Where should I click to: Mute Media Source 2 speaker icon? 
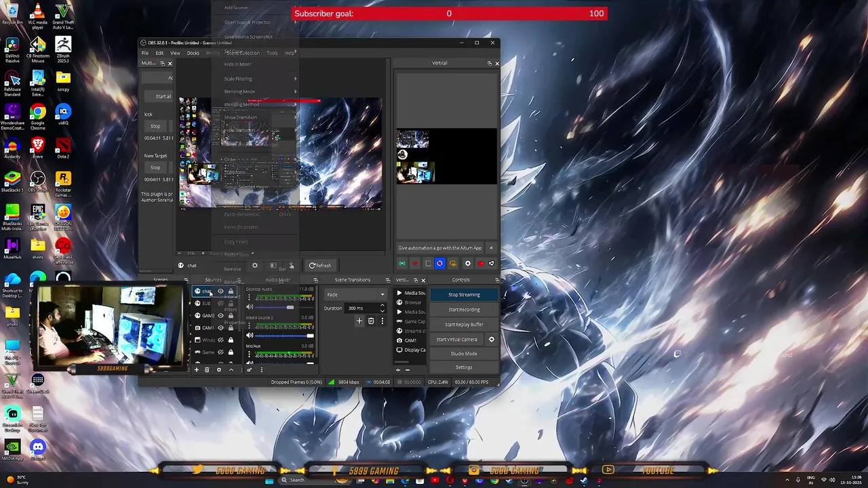250,335
